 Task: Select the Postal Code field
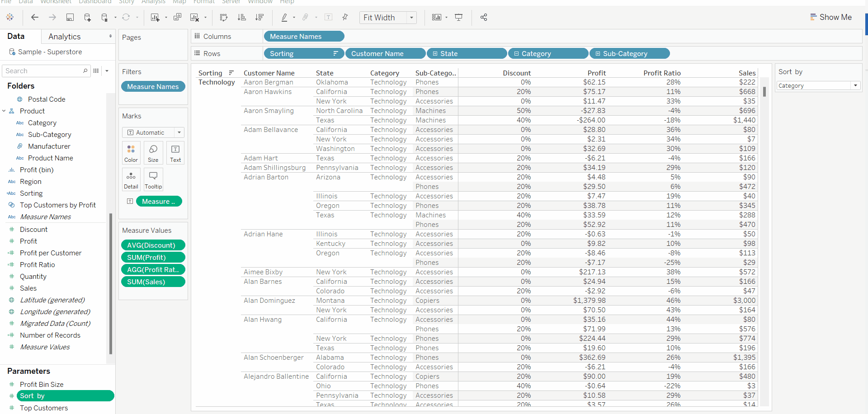pos(47,99)
